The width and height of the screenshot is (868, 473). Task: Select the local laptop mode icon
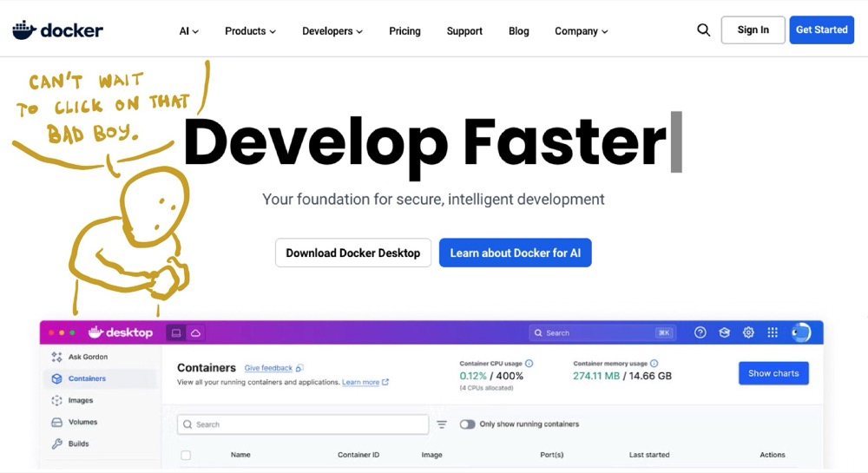coord(176,332)
